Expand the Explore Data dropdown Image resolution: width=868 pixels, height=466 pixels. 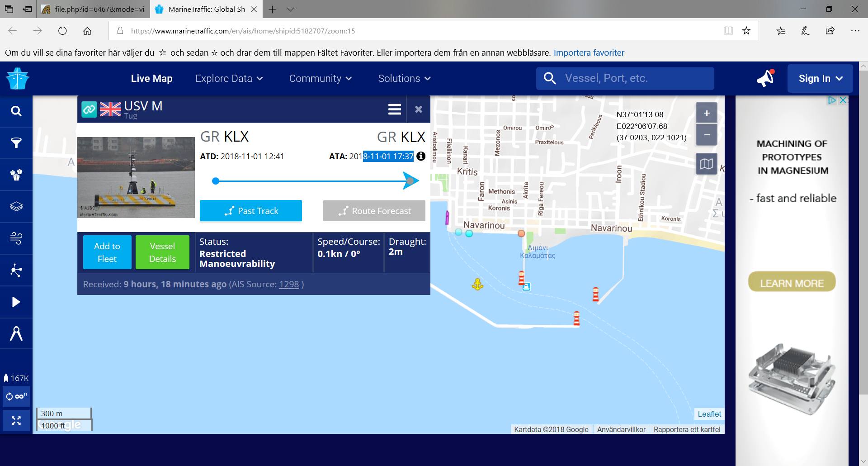(229, 78)
